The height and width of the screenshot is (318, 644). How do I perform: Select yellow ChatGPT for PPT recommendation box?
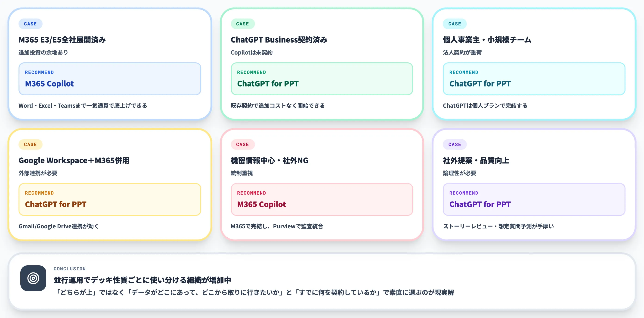pos(110,199)
